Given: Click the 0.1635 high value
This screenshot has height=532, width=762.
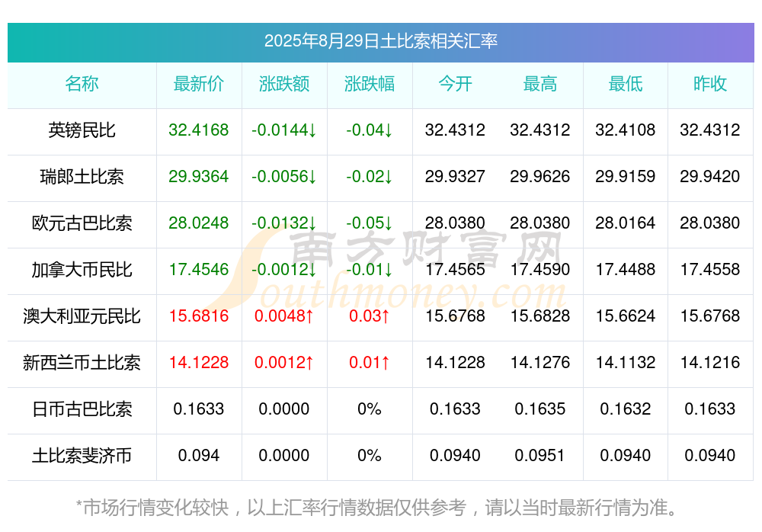Looking at the screenshot, I should [540, 409].
